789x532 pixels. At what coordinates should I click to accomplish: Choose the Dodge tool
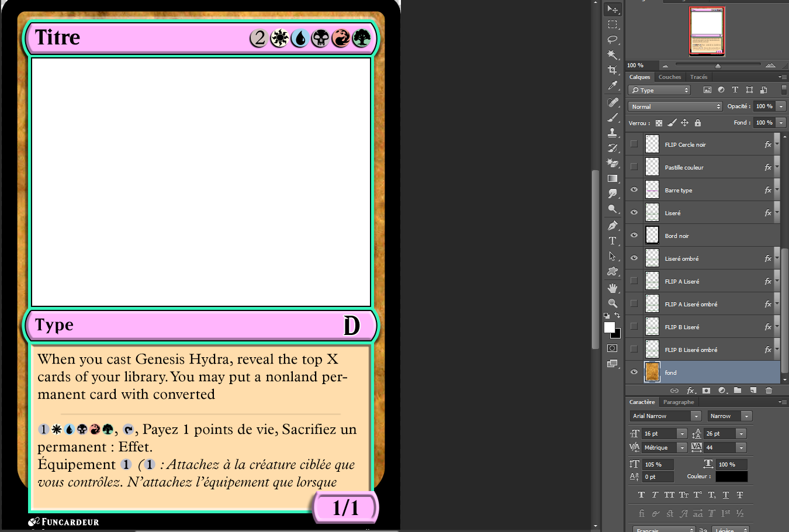pos(612,209)
